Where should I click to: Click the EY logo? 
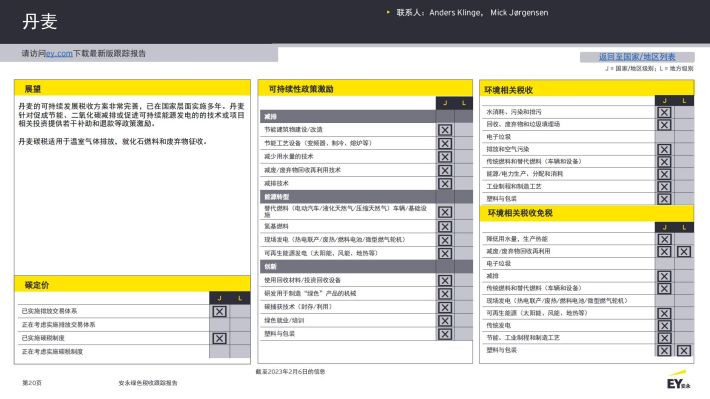tap(678, 381)
